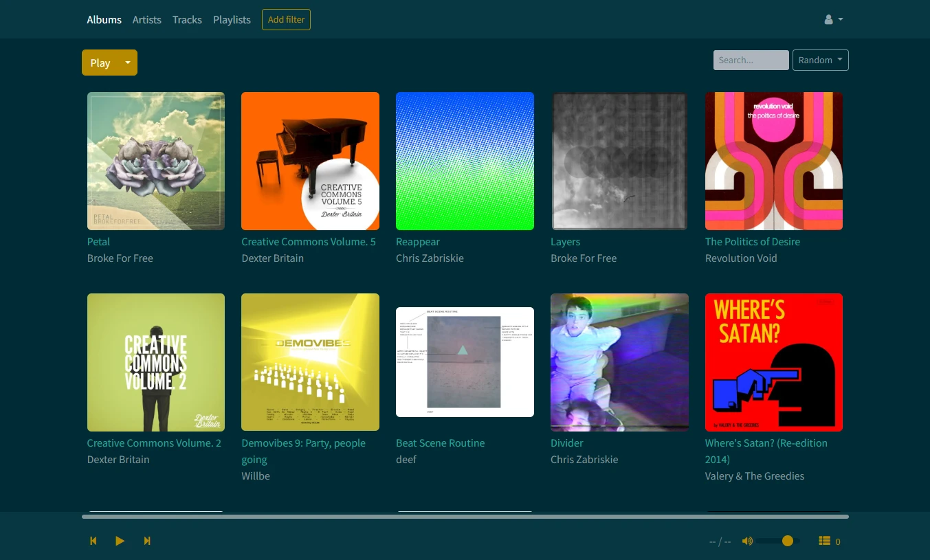The width and height of the screenshot is (930, 560).
Task: Open the Demovibes 9 album cover
Action: [x=310, y=362]
